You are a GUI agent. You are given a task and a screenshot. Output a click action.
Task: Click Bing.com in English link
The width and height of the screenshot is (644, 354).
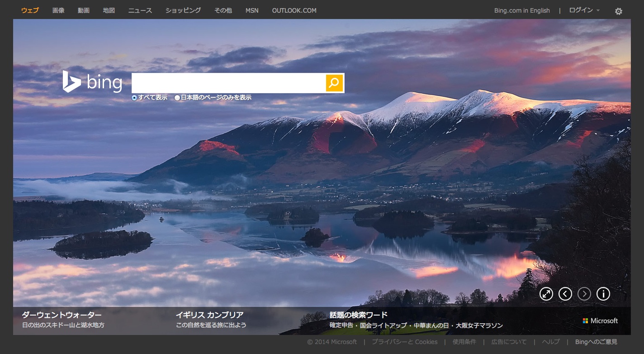pyautogui.click(x=522, y=10)
